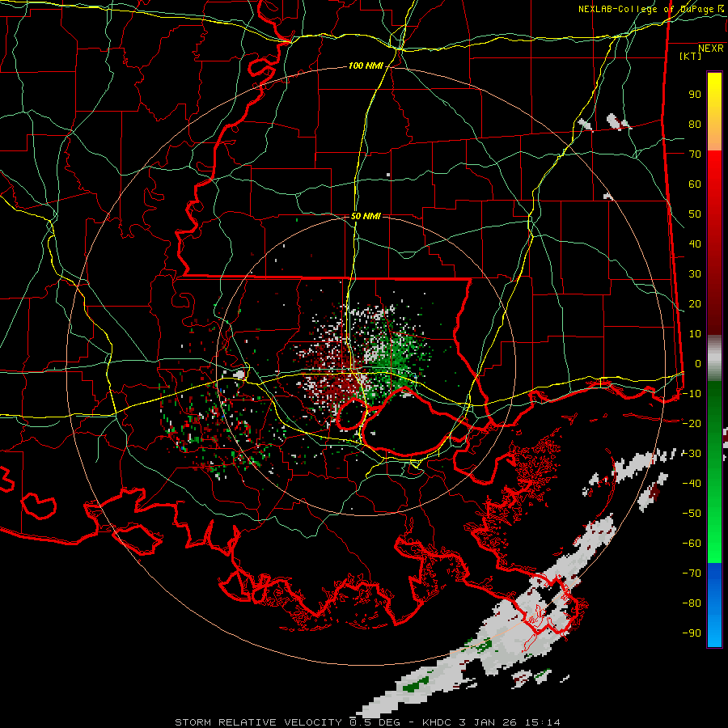Click the yellow top segment of the color bar
This screenshot has width=728, height=728.
tap(714, 112)
